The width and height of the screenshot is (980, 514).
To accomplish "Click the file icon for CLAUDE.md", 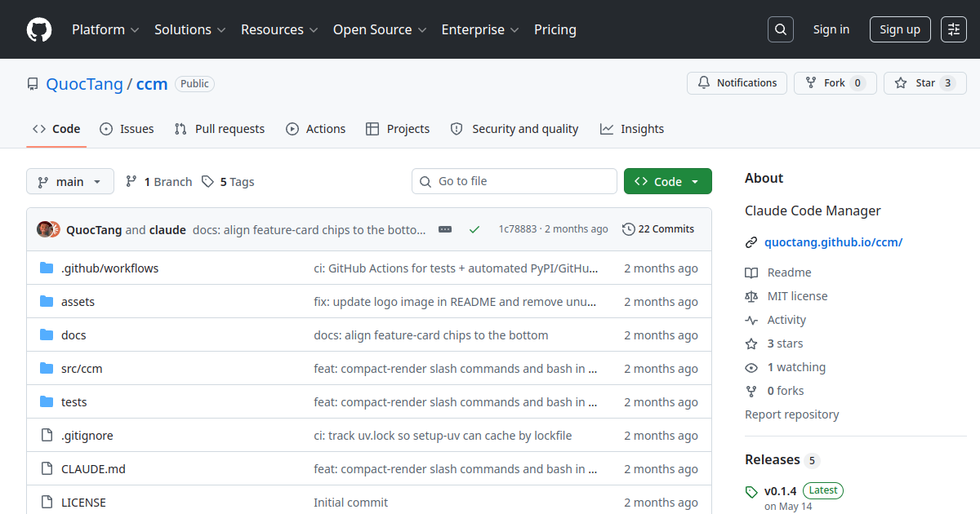I will click(x=47, y=469).
